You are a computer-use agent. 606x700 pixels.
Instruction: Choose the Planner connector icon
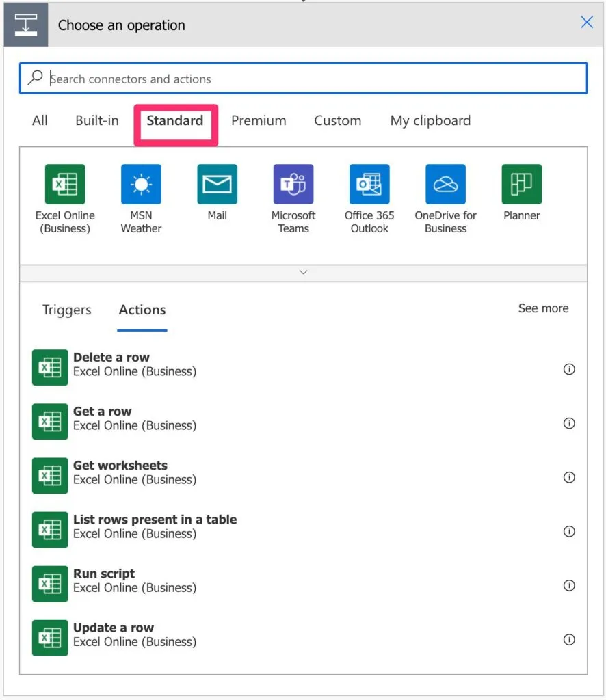pos(521,185)
